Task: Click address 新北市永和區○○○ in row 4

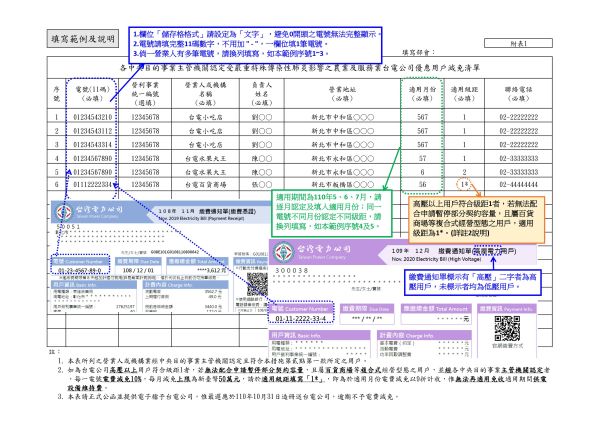Action: pos(342,158)
